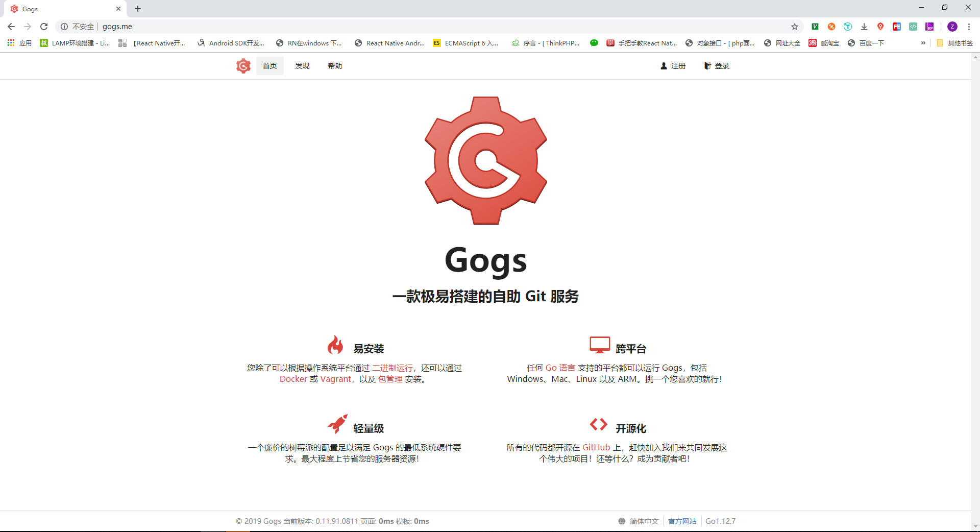Follow the 二进制运行 link
Image resolution: width=980 pixels, height=532 pixels.
pyautogui.click(x=393, y=368)
